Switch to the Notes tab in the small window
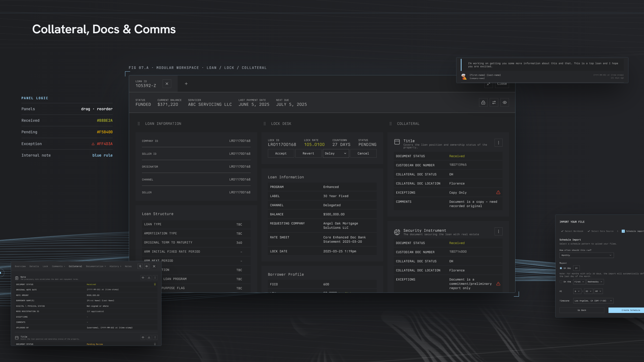The image size is (644, 362). [x=128, y=266]
